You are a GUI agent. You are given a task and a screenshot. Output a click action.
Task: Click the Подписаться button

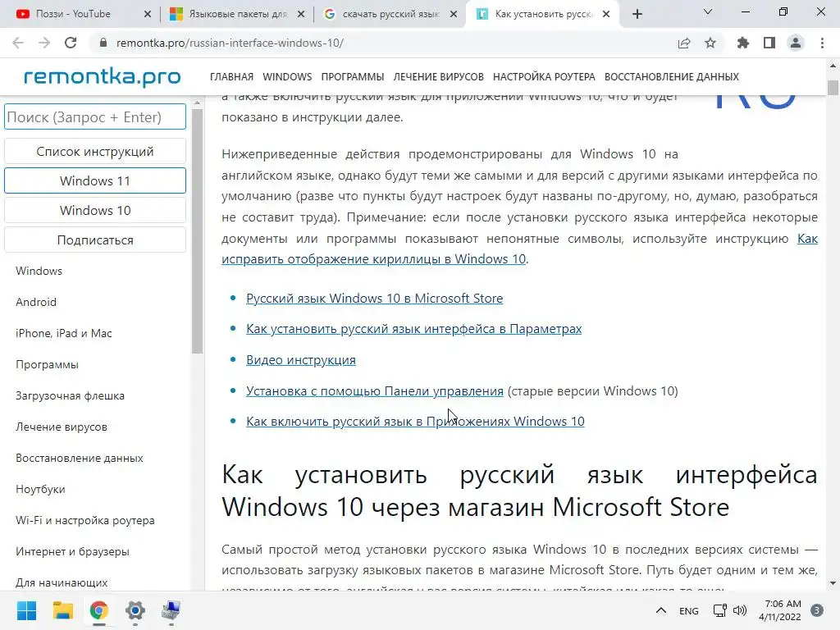(95, 240)
